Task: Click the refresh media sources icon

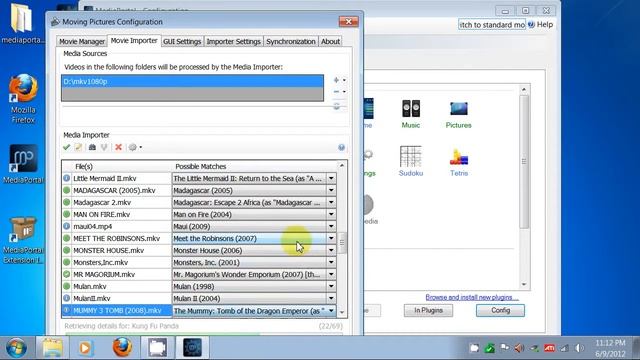Action: point(336,106)
